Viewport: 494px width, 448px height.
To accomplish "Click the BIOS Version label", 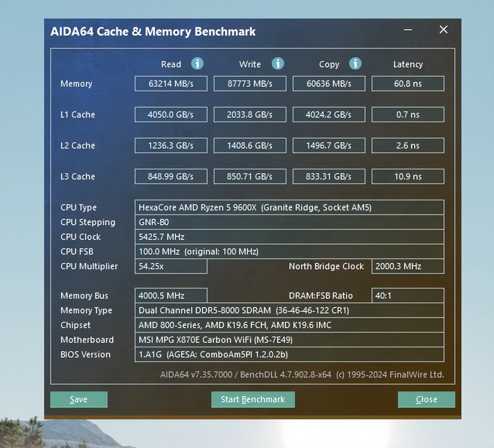I will (x=86, y=354).
